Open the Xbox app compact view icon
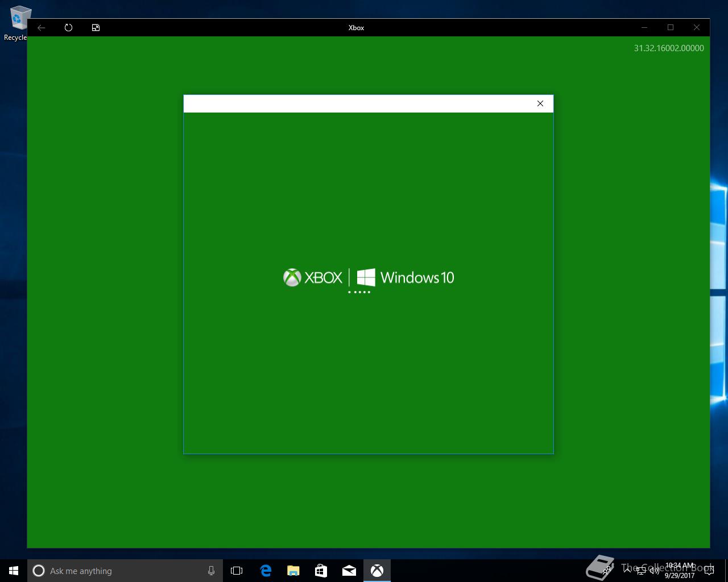This screenshot has height=582, width=728. pyautogui.click(x=96, y=27)
